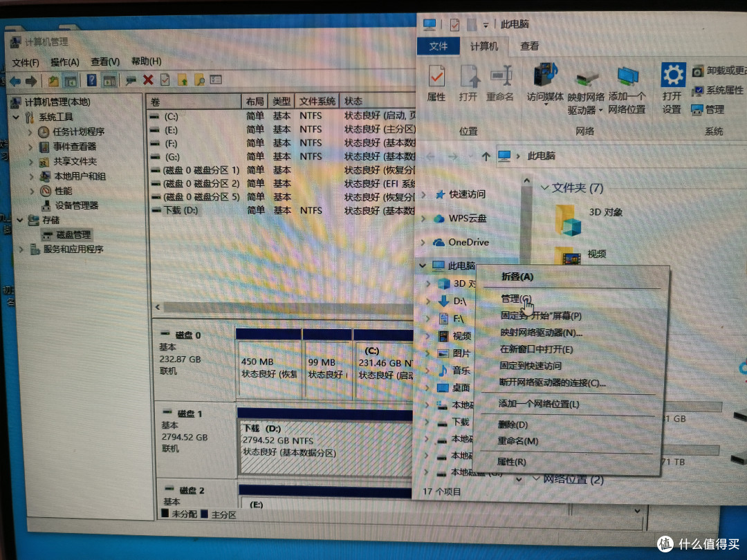Expand Task Scheduler tree chevron
Screen dimensions: 747x560
pos(30,131)
